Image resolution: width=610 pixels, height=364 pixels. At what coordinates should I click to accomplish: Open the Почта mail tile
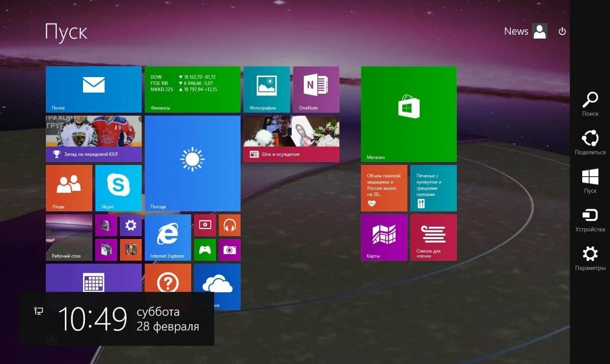point(94,89)
